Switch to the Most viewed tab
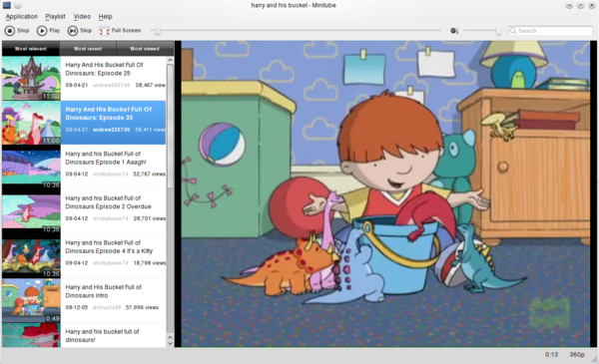Image resolution: width=599 pixels, height=364 pixels. coord(145,49)
